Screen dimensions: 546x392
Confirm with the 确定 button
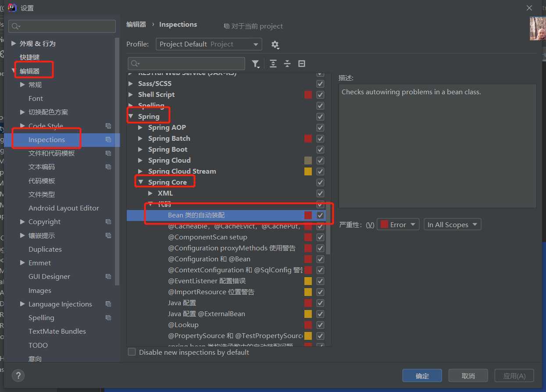point(422,376)
